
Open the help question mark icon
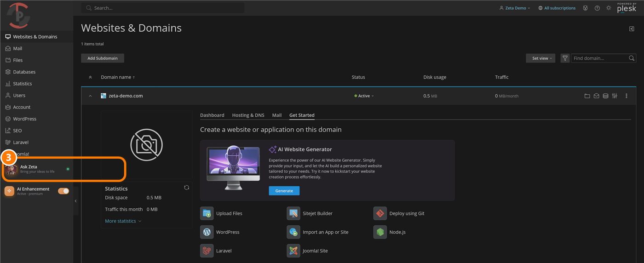point(597,8)
